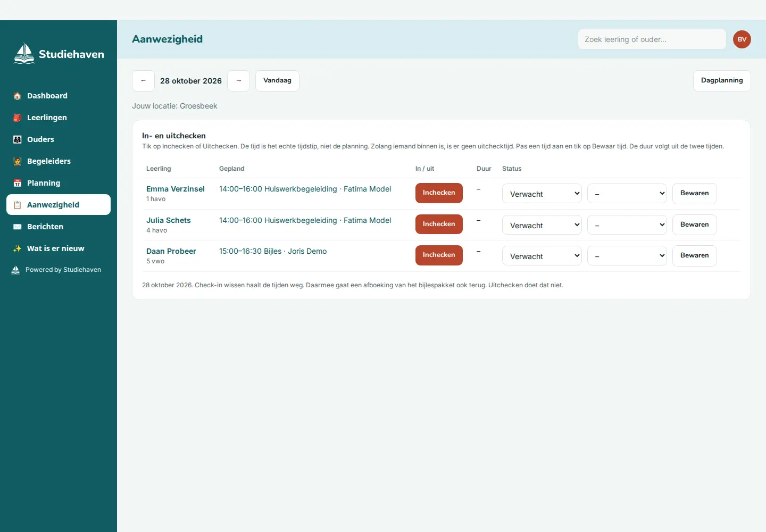The height and width of the screenshot is (532, 766).
Task: Click the small boat icon by Powered by Studiehaven
Action: (15, 270)
